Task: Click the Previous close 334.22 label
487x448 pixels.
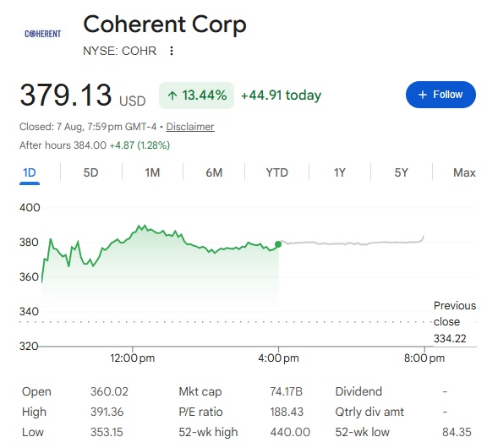Action: pos(455,322)
